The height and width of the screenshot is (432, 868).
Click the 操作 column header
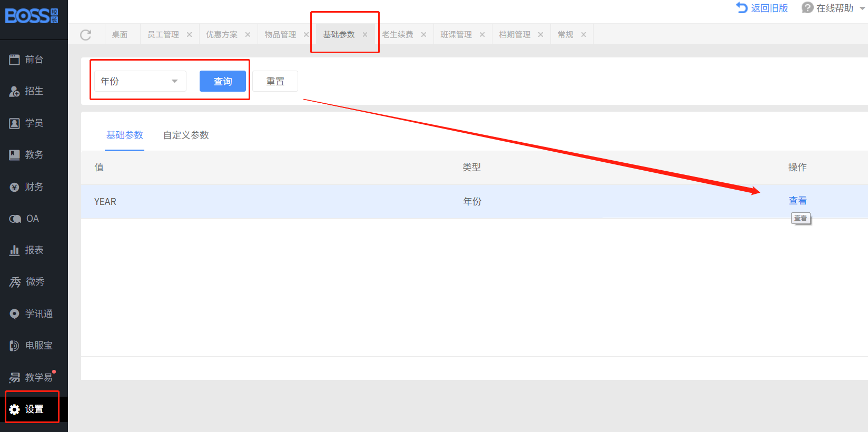coord(797,168)
